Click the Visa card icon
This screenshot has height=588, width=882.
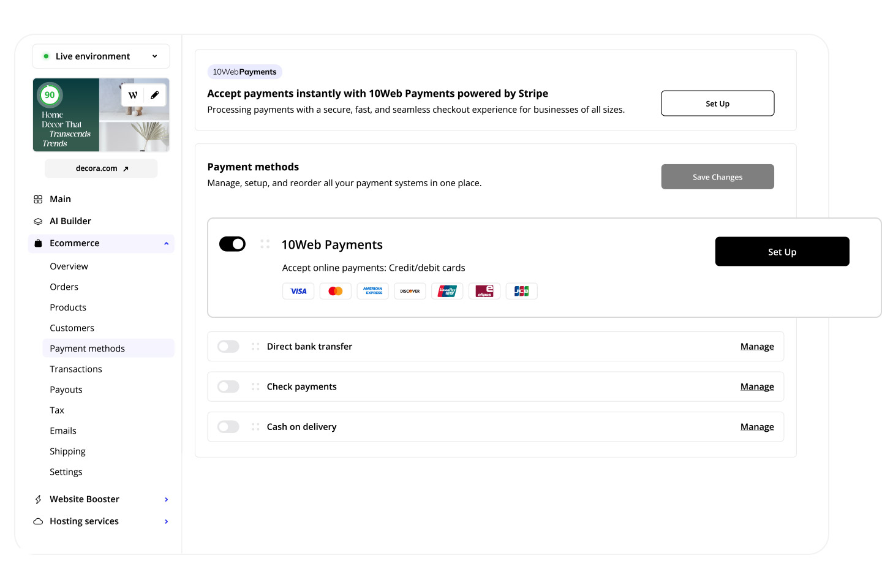click(x=298, y=291)
